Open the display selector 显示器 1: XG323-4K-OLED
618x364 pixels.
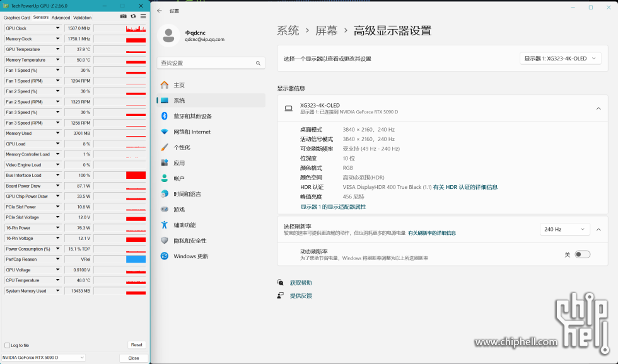tap(561, 58)
